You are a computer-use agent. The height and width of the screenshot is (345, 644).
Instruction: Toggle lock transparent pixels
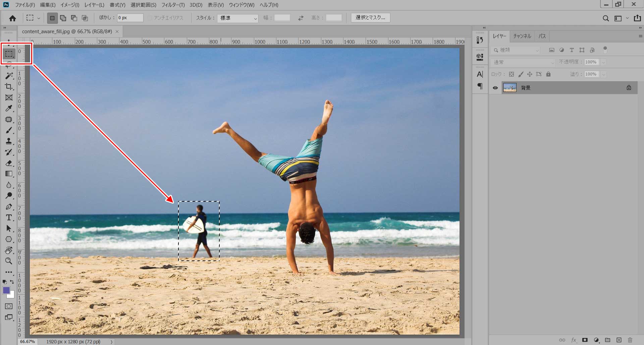coord(512,74)
